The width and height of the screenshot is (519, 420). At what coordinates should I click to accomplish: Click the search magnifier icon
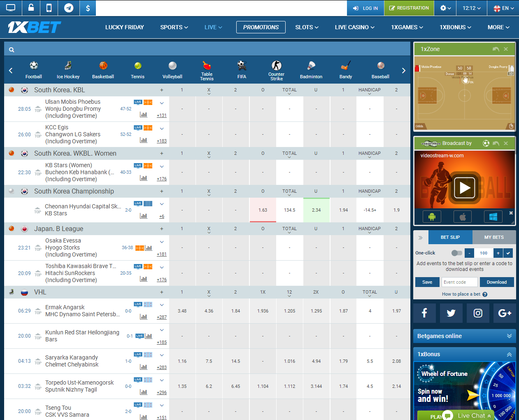[x=12, y=50]
